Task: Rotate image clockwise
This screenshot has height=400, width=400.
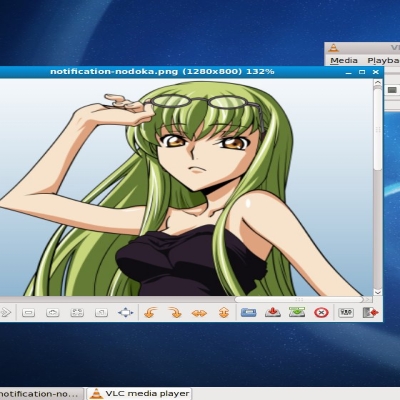Action: [x=175, y=313]
